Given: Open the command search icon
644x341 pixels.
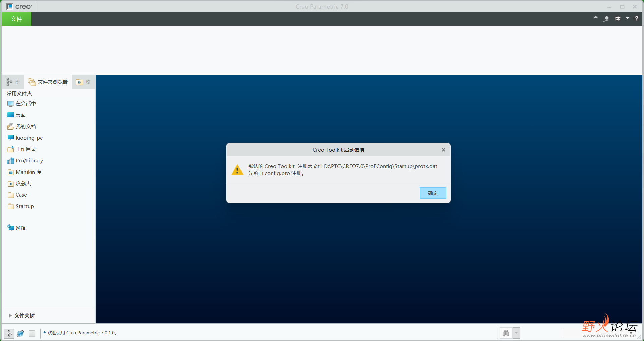Looking at the screenshot, I should coord(606,18).
